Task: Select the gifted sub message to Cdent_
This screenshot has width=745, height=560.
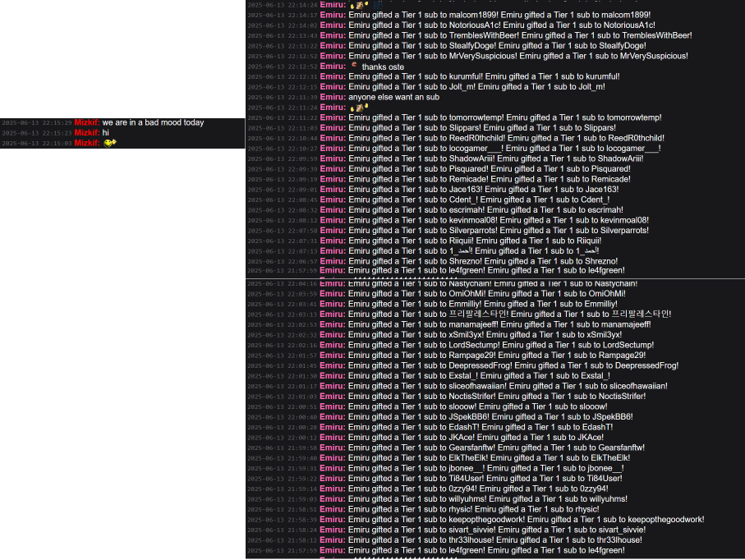Action: (x=479, y=200)
